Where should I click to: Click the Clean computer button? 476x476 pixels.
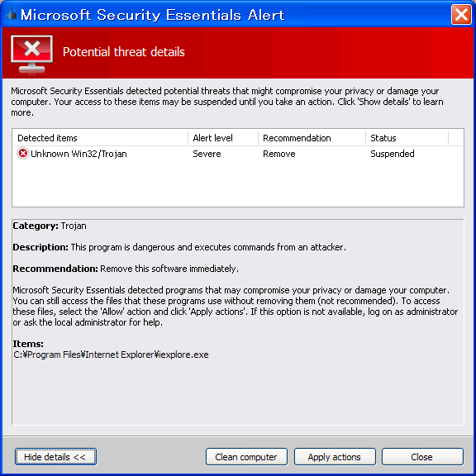pyautogui.click(x=246, y=456)
